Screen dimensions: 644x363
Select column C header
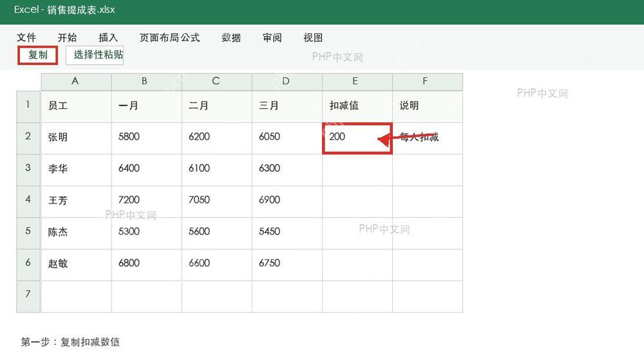[x=216, y=82]
